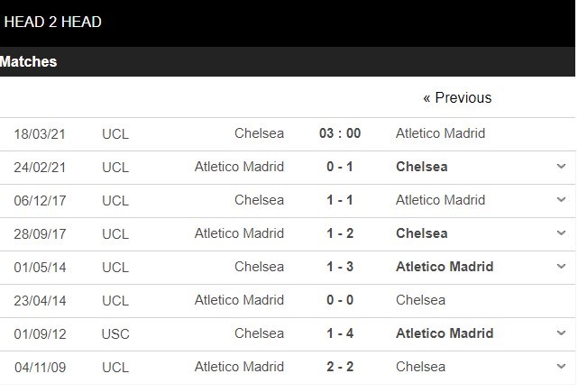Open the 03 : 00 upcoming match time
This screenshot has height=392, width=578.
(340, 133)
